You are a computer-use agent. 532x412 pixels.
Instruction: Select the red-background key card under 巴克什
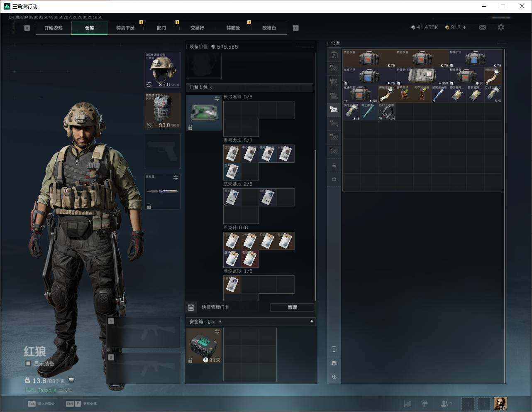pyautogui.click(x=250, y=259)
